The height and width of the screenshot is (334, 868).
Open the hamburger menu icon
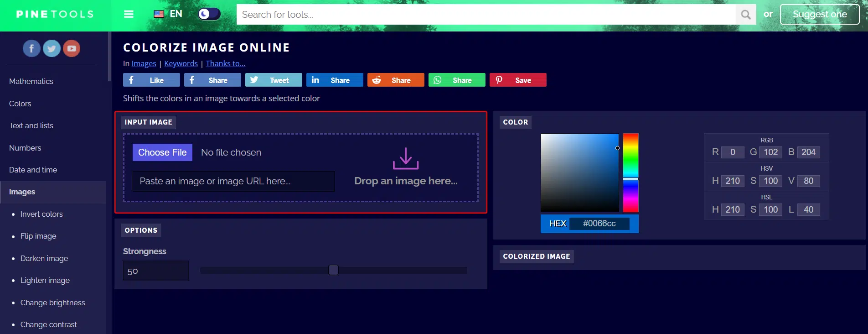tap(129, 14)
